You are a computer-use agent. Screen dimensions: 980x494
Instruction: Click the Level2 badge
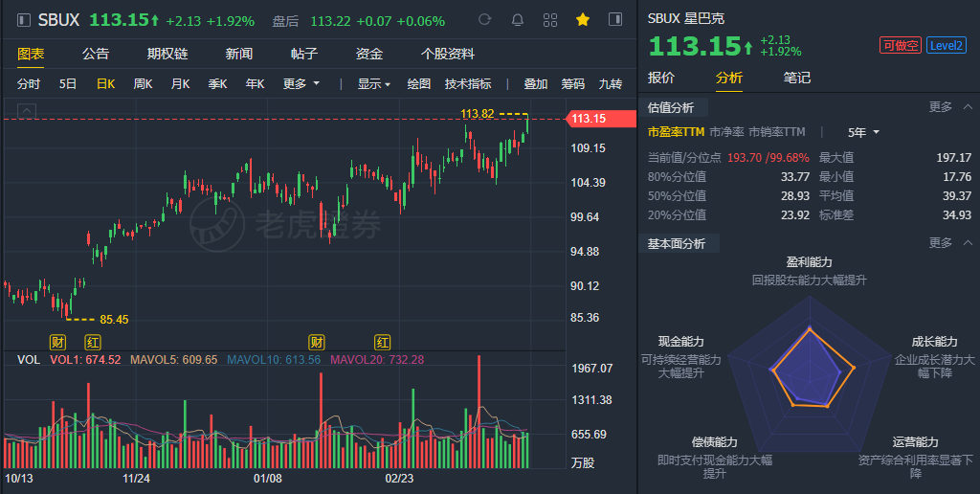[947, 45]
